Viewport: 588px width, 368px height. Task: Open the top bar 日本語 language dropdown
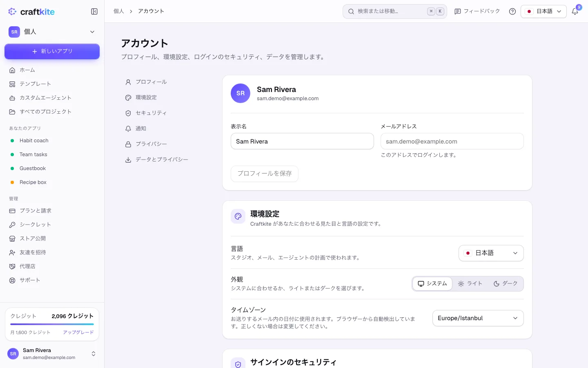543,11
